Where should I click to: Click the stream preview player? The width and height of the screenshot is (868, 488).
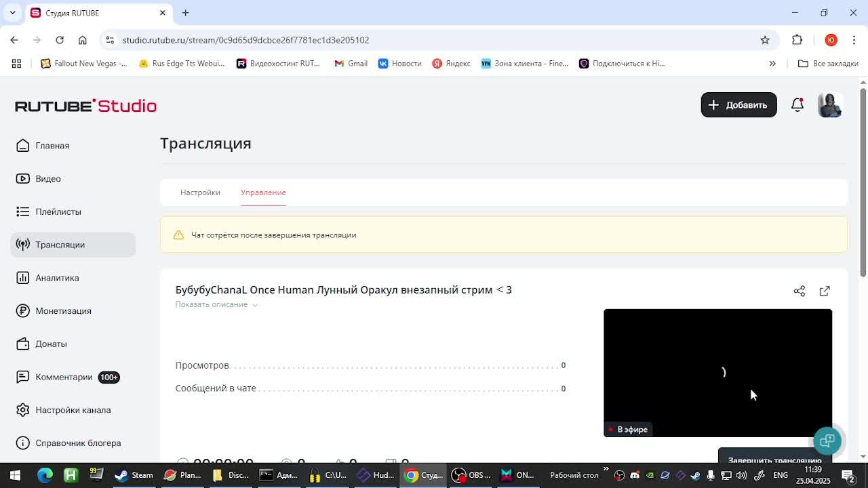pos(717,373)
